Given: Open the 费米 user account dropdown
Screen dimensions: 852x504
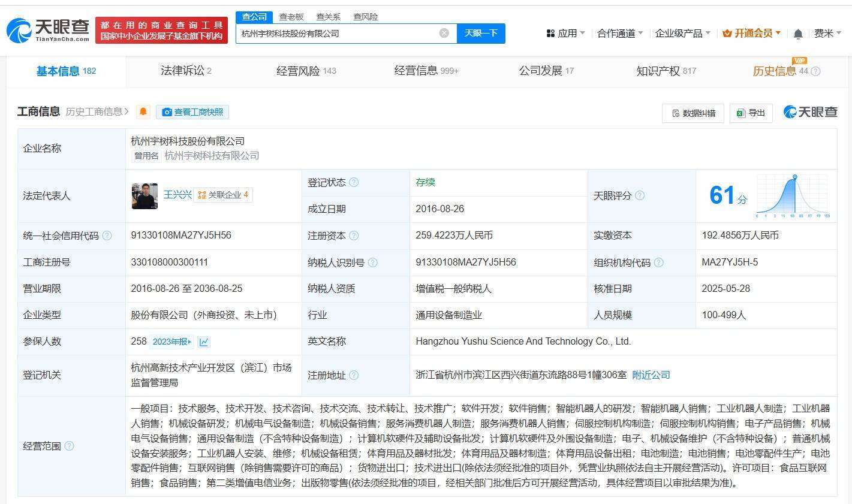Looking at the screenshot, I should point(828,34).
